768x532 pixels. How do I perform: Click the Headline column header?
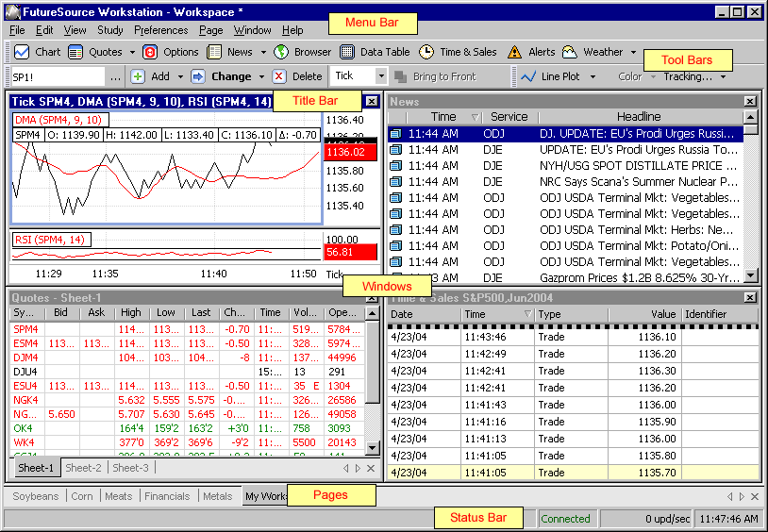pos(639,117)
